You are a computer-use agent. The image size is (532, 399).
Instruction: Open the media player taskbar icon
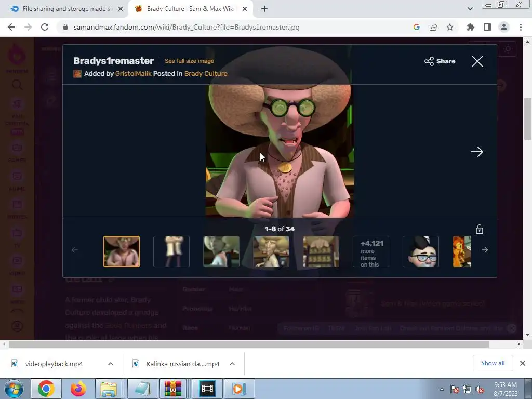click(x=238, y=389)
